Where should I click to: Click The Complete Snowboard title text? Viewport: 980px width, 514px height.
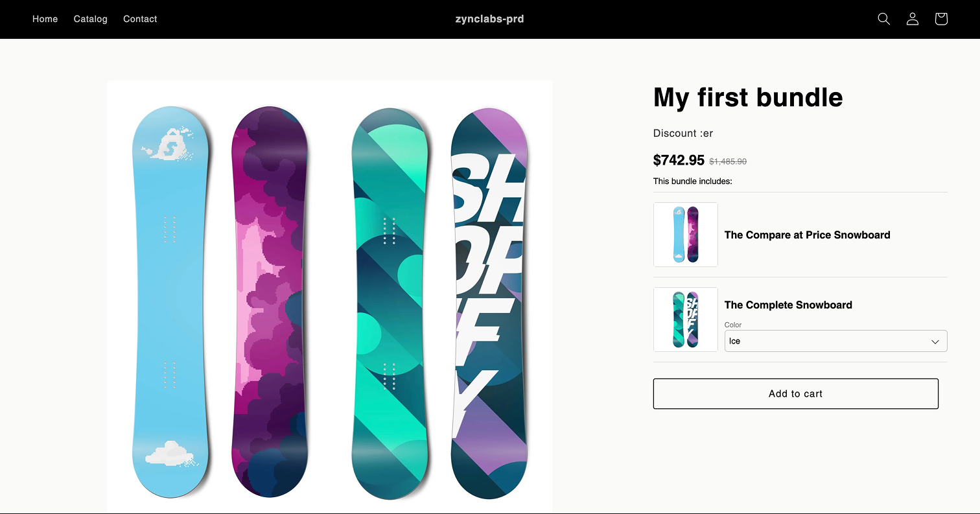coord(788,305)
